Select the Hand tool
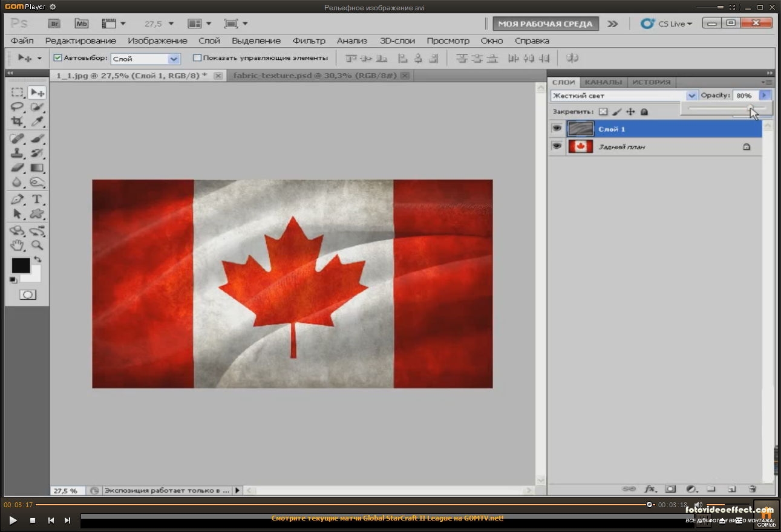The width and height of the screenshot is (781, 532). click(18, 245)
